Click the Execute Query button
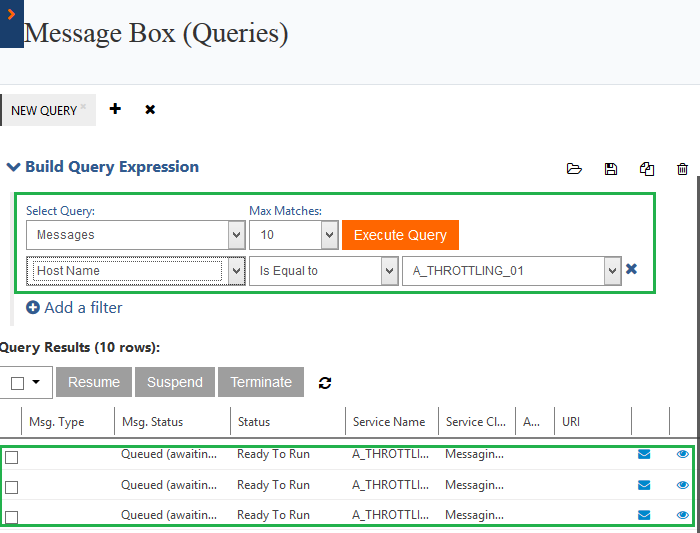This screenshot has height=533, width=700. pos(400,235)
